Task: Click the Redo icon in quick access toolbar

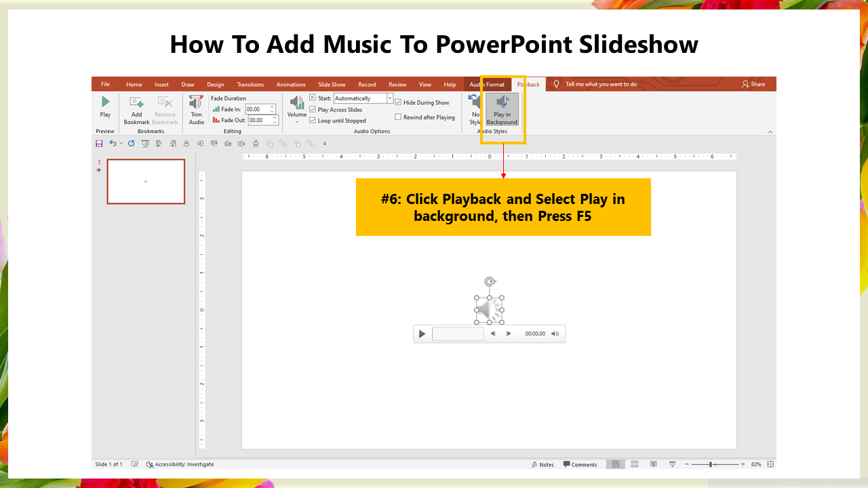Action: (x=131, y=144)
